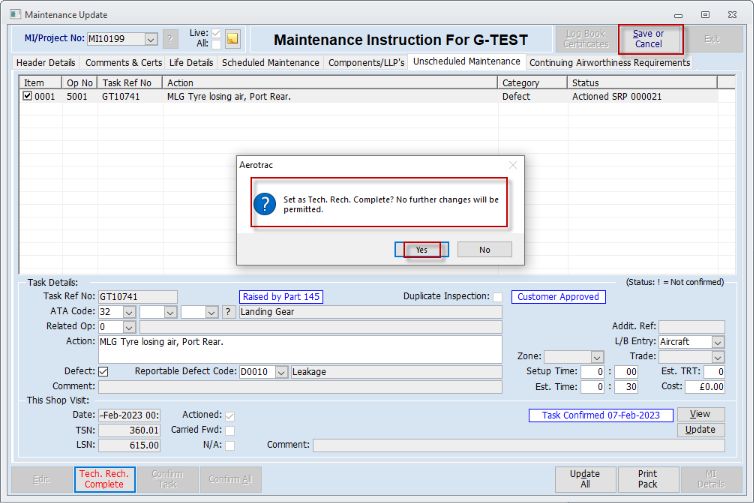This screenshot has width=754, height=503.
Task: Click the Cost field showing £0.00
Action: point(705,387)
